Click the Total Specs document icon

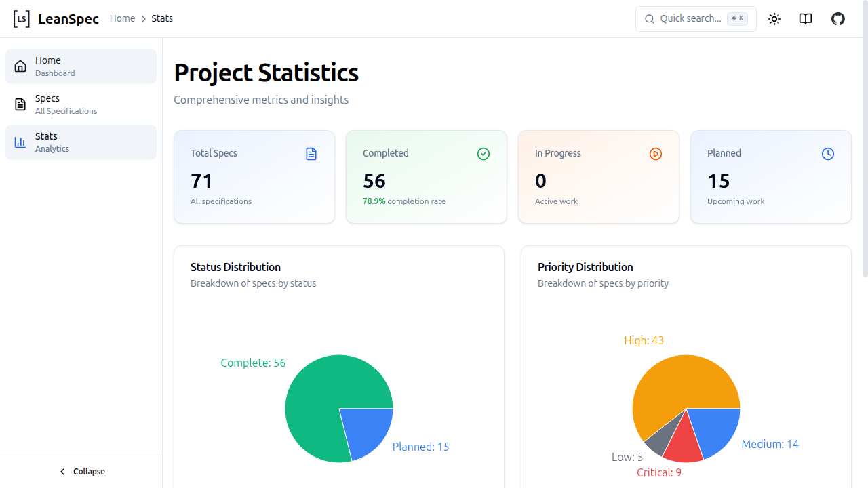(311, 154)
